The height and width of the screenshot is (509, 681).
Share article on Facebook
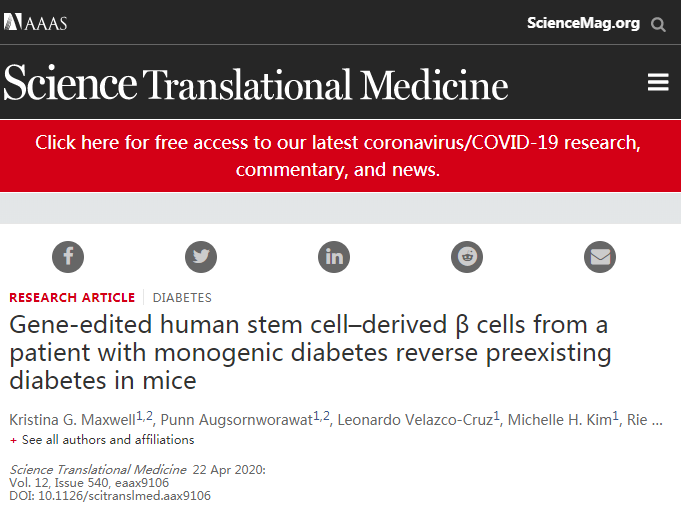[68, 257]
